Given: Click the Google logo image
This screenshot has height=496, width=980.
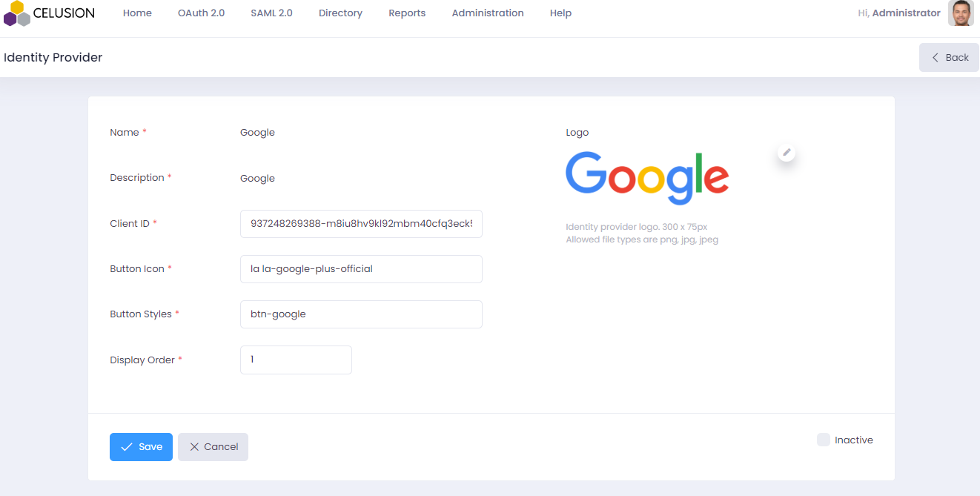Looking at the screenshot, I should tap(647, 178).
